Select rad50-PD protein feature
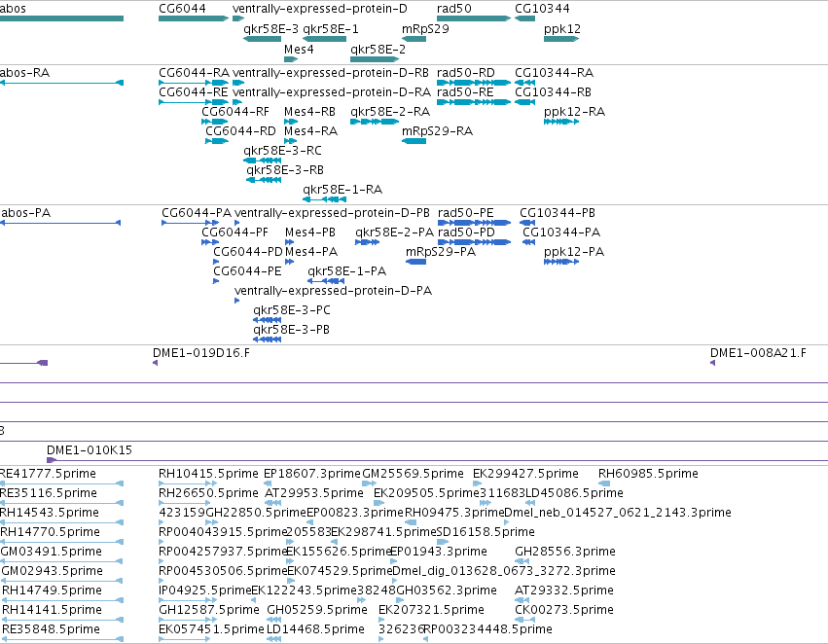The width and height of the screenshot is (828, 644). pos(474,242)
